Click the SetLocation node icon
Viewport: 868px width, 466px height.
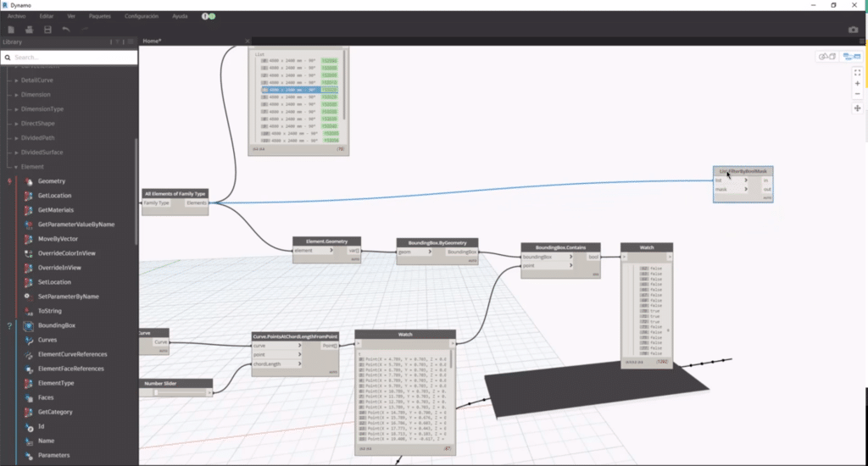(28, 281)
